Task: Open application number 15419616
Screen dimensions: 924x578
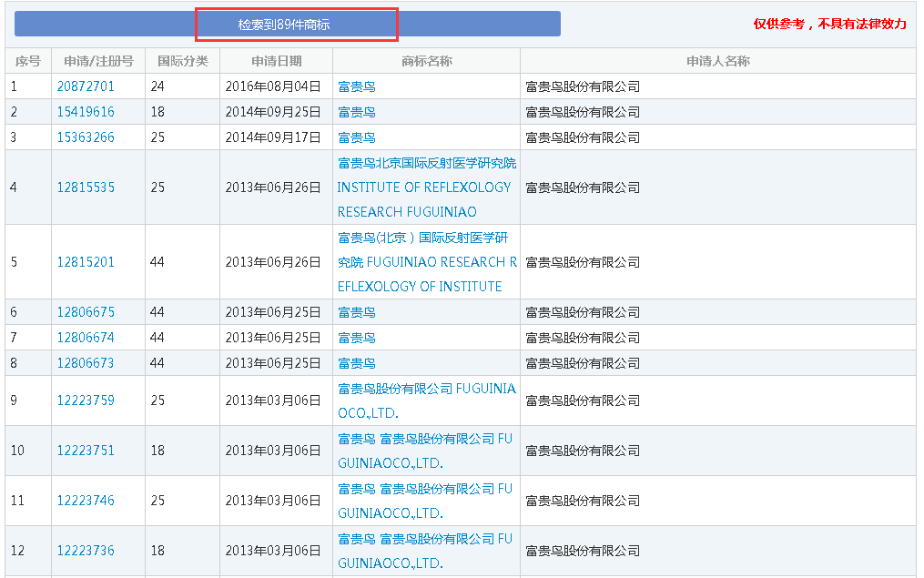Action: tap(86, 112)
